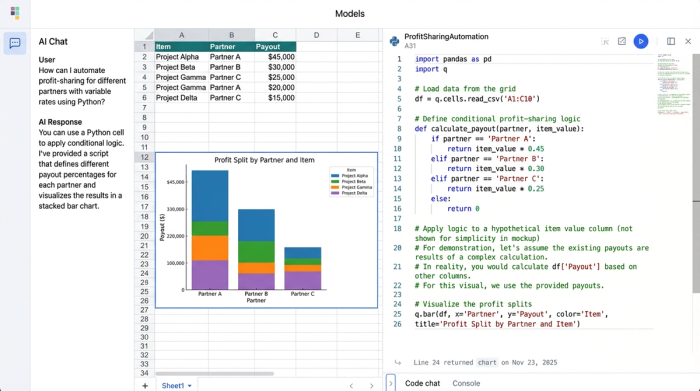Select the $45,000 payout cell
The width and height of the screenshot is (700, 391).
(x=275, y=57)
